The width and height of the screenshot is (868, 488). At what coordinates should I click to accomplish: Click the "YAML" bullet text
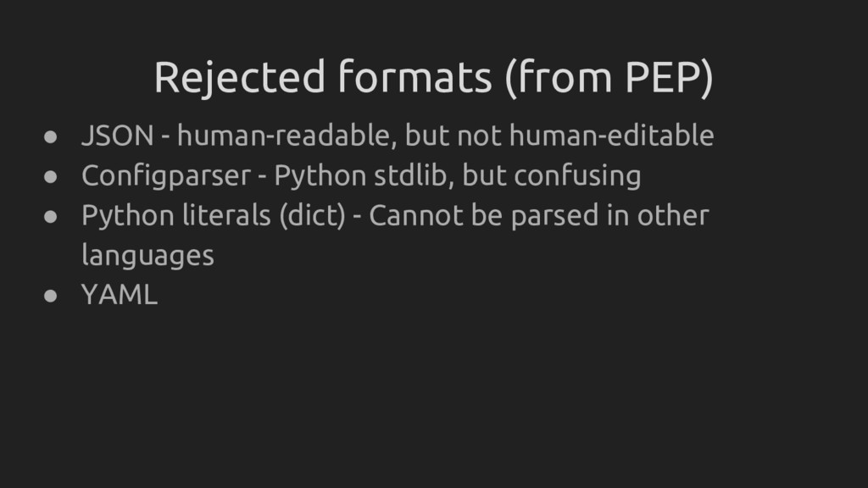point(120,296)
